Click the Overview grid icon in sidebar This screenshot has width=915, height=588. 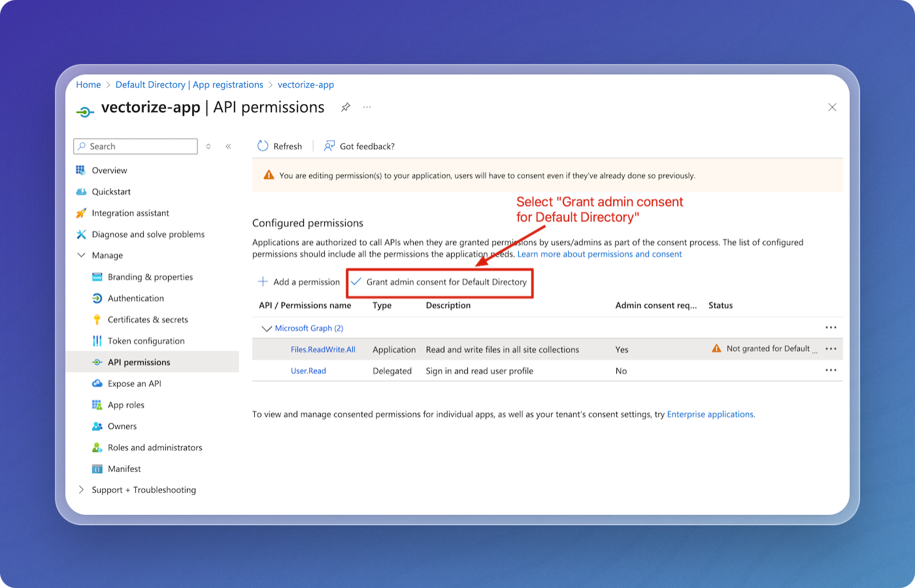[81, 171]
